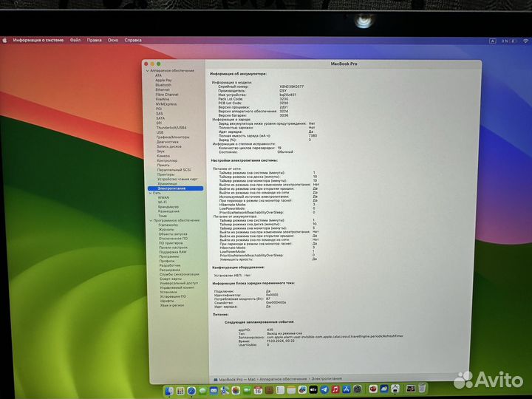
Task: Select FireWire in the sidebar
Action: coord(163,99)
